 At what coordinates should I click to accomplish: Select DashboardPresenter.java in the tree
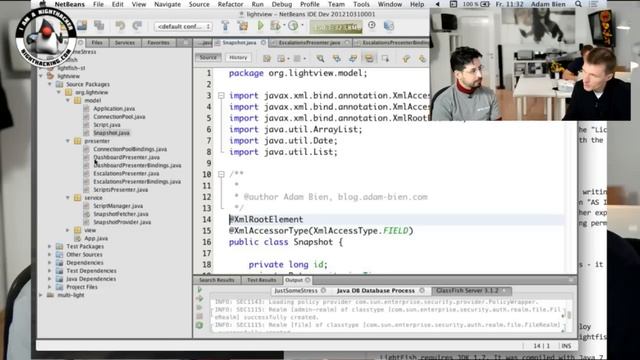tap(127, 157)
